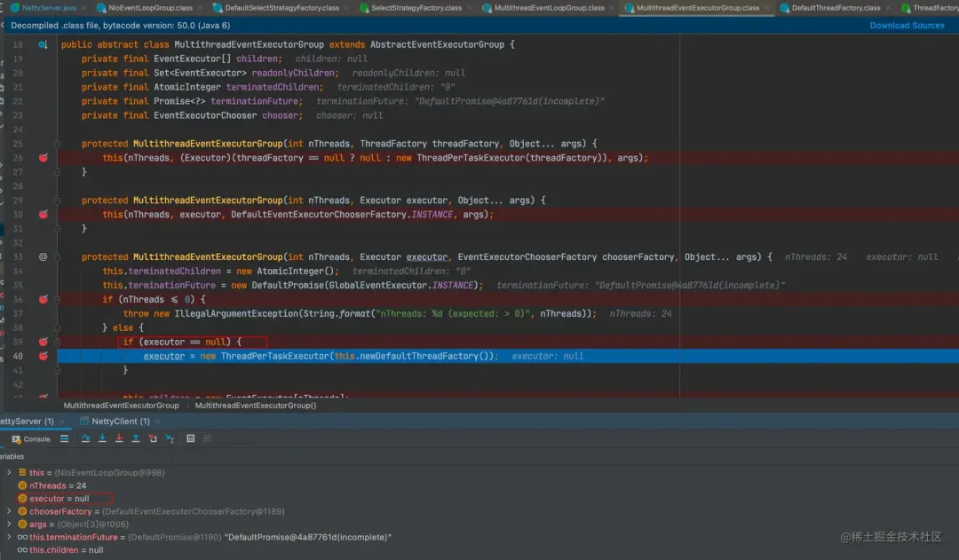Expand the this.terminationFuture watch node
Image resolution: width=959 pixels, height=560 pixels.
(9, 537)
